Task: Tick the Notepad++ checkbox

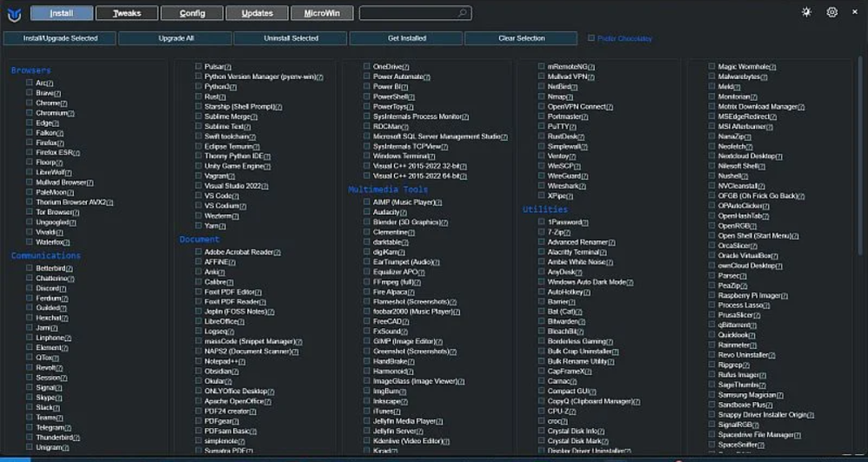Action: coord(198,360)
